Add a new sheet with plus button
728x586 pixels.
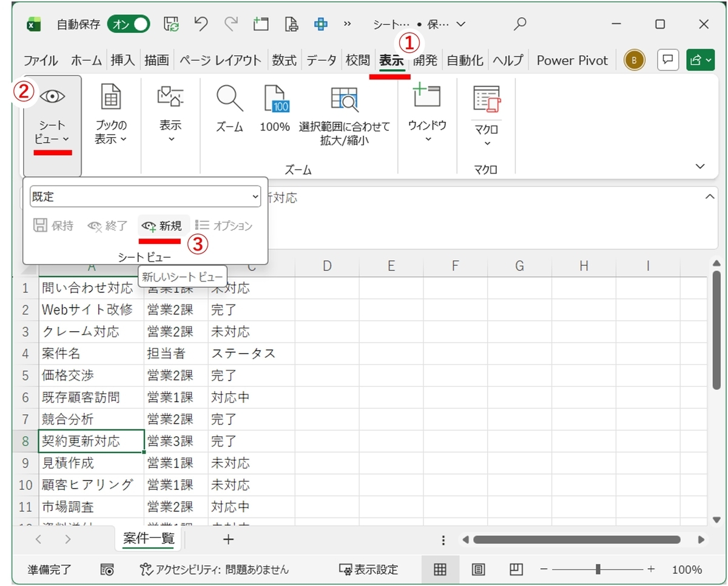point(228,539)
